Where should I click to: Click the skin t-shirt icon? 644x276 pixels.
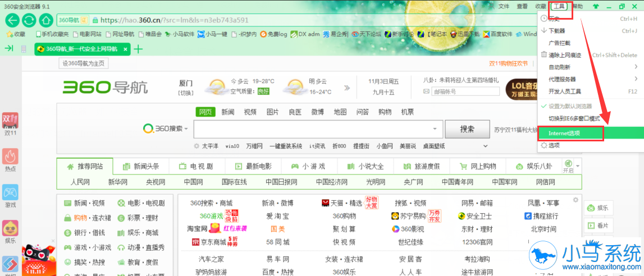point(596,6)
